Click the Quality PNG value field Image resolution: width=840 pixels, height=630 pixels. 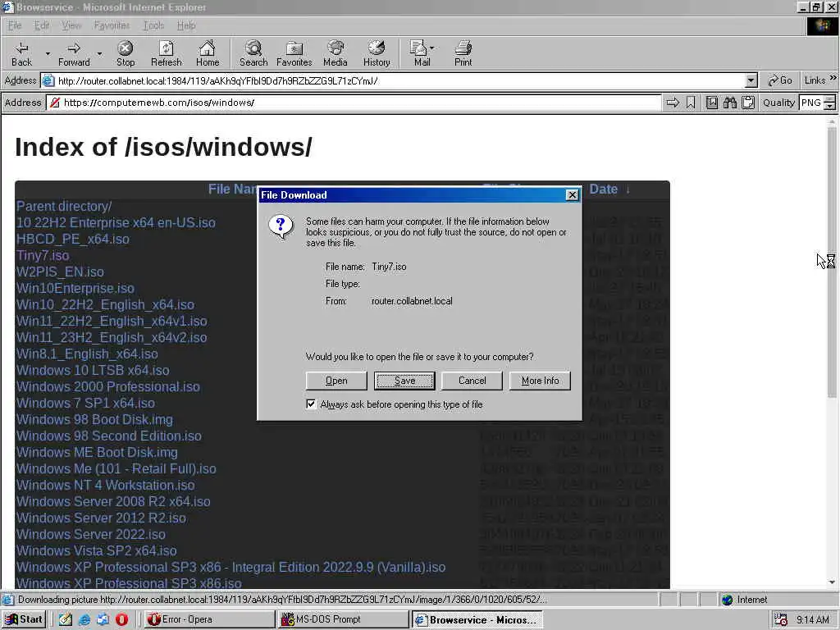click(x=811, y=103)
